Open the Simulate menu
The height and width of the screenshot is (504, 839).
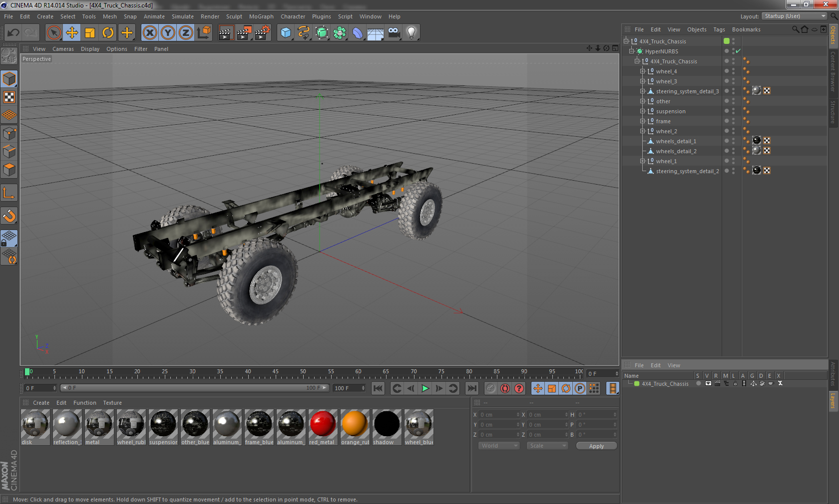[183, 16]
